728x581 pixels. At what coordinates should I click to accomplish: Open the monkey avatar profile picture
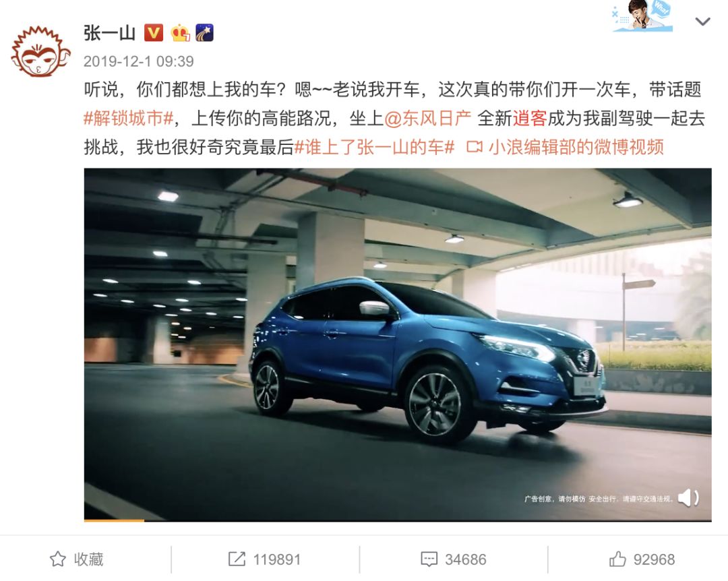tap(40, 51)
